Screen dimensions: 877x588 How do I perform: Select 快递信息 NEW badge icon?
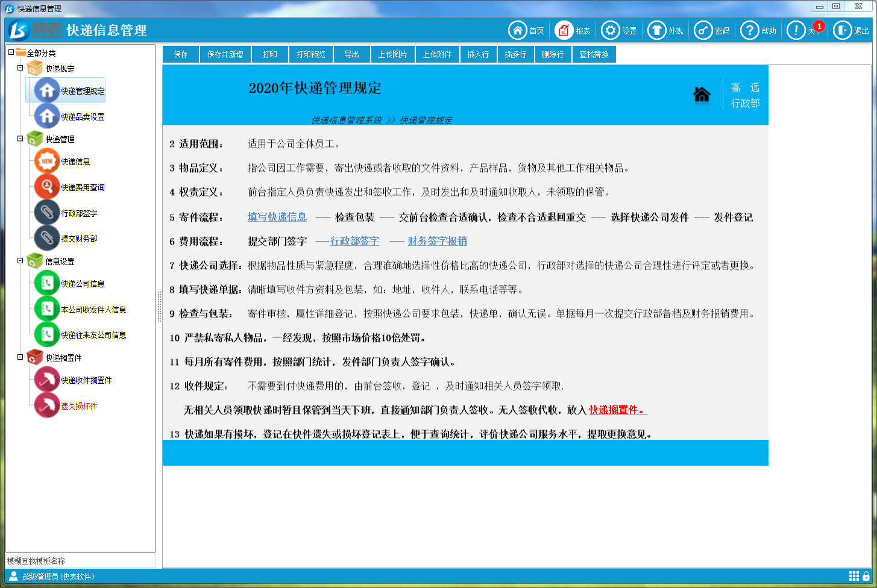[x=47, y=161]
